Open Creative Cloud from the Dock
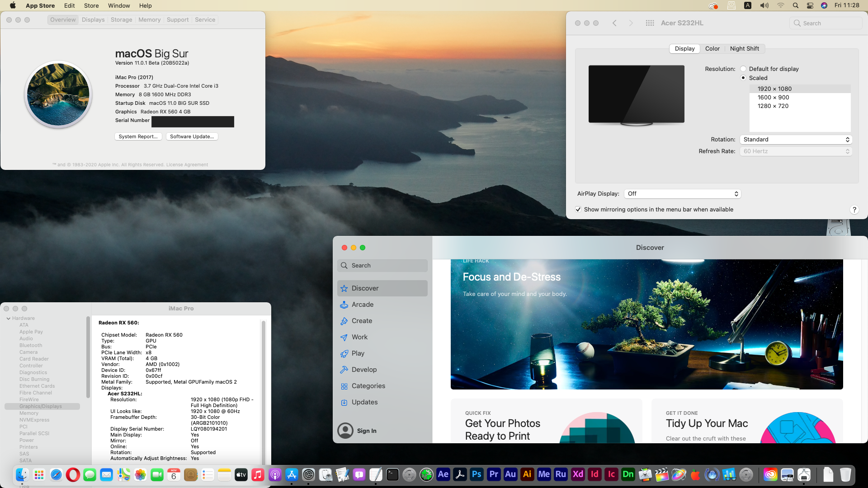 (770, 474)
